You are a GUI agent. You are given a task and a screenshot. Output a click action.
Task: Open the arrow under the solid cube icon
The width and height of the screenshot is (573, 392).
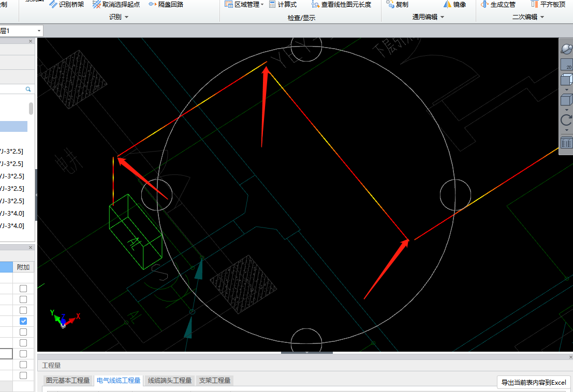point(567,110)
